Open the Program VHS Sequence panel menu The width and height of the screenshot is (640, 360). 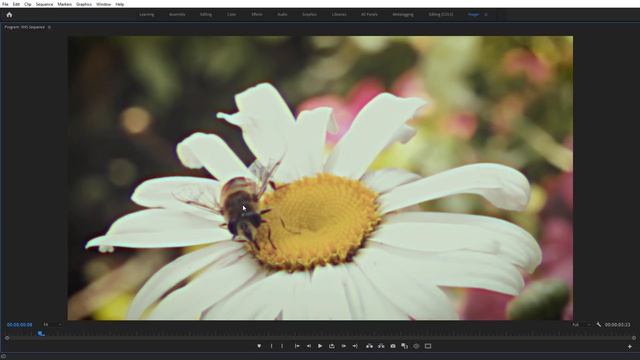(49, 27)
